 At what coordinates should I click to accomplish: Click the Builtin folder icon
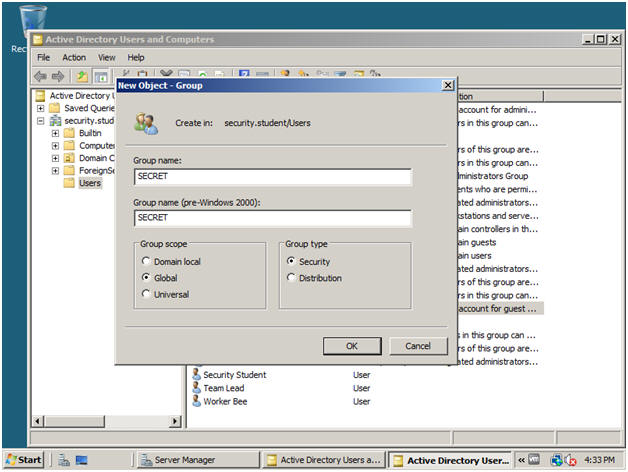click(x=69, y=133)
